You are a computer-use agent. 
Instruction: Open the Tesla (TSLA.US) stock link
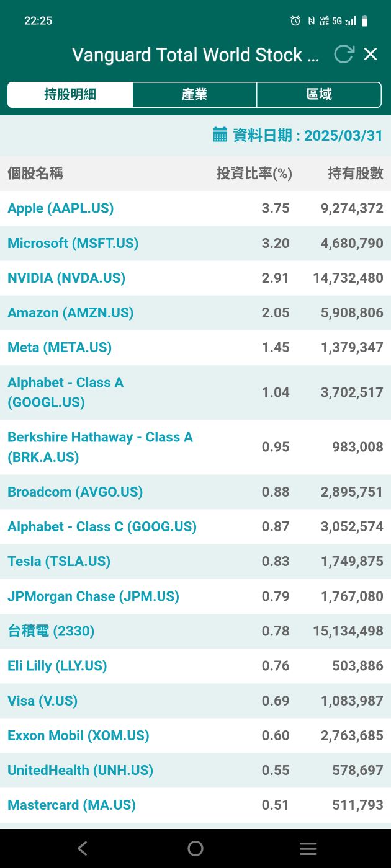pos(59,562)
